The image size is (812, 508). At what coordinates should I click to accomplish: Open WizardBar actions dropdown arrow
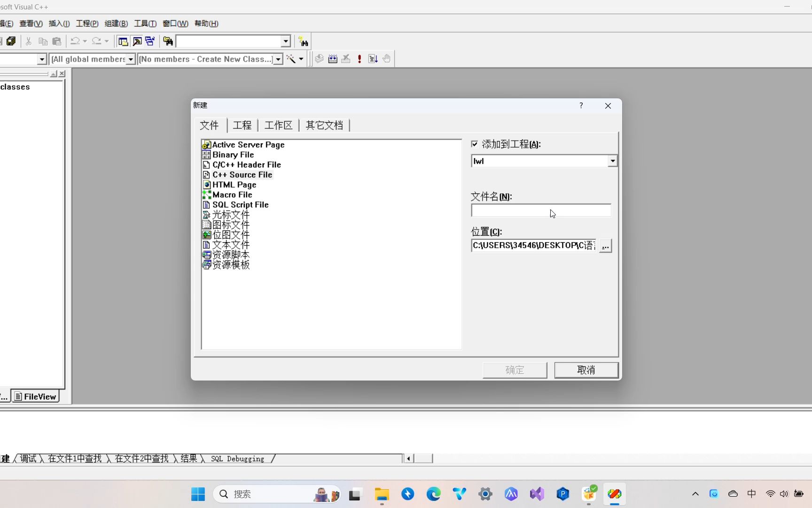pos(301,59)
